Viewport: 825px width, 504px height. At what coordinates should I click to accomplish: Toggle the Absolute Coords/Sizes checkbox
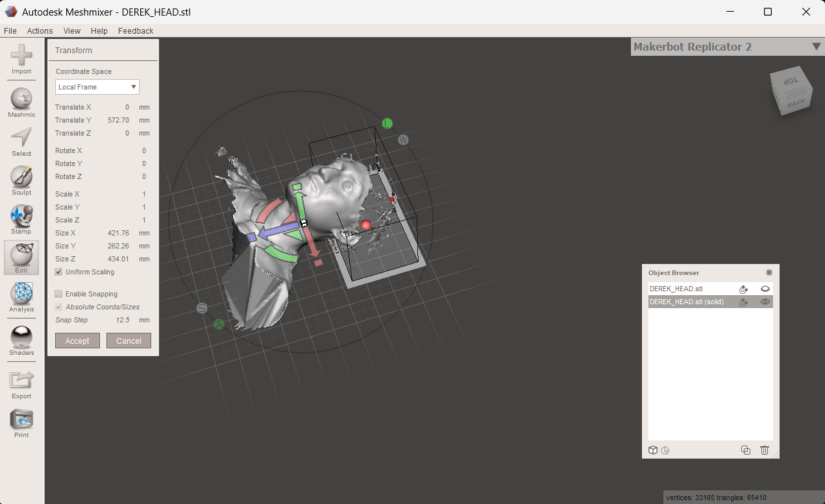(x=59, y=307)
